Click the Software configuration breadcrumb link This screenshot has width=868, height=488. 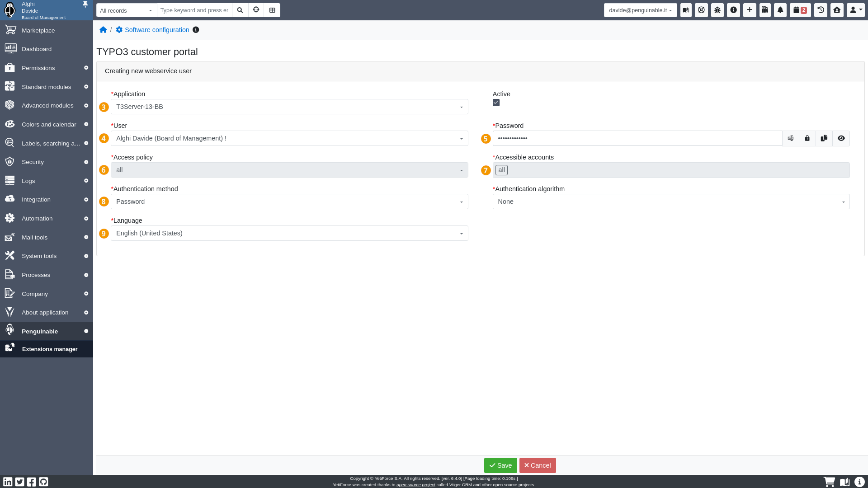157,30
